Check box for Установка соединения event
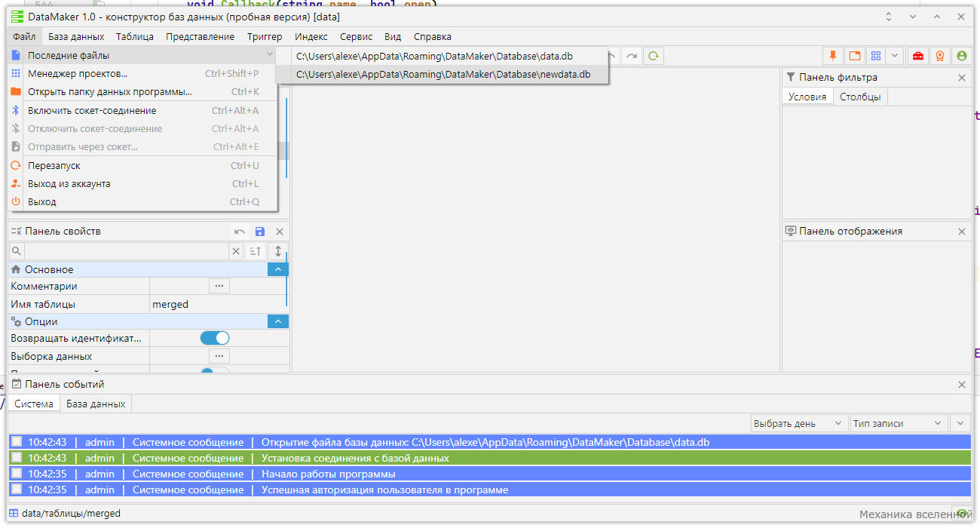This screenshot has height=528, width=980. [x=17, y=458]
